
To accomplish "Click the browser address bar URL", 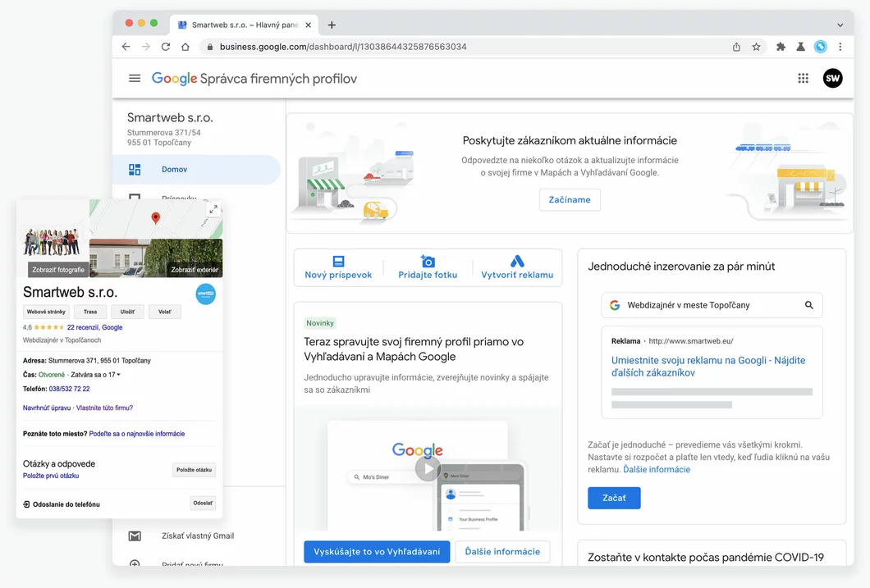I will [x=343, y=47].
